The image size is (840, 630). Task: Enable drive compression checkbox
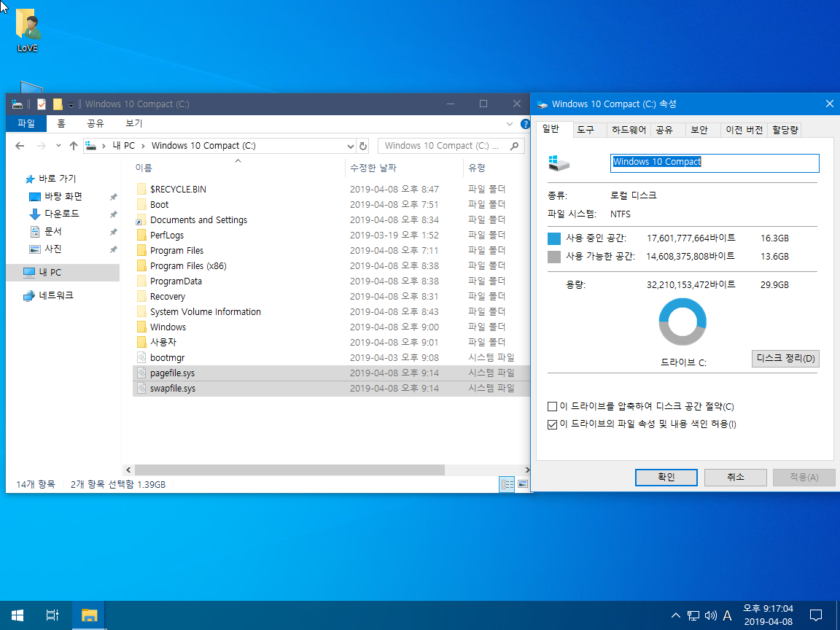click(x=552, y=407)
